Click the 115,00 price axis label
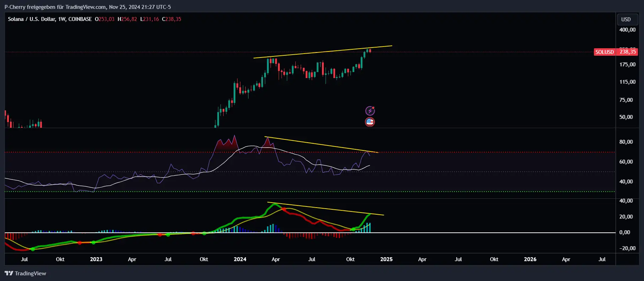This screenshot has width=644, height=281. pos(627,82)
